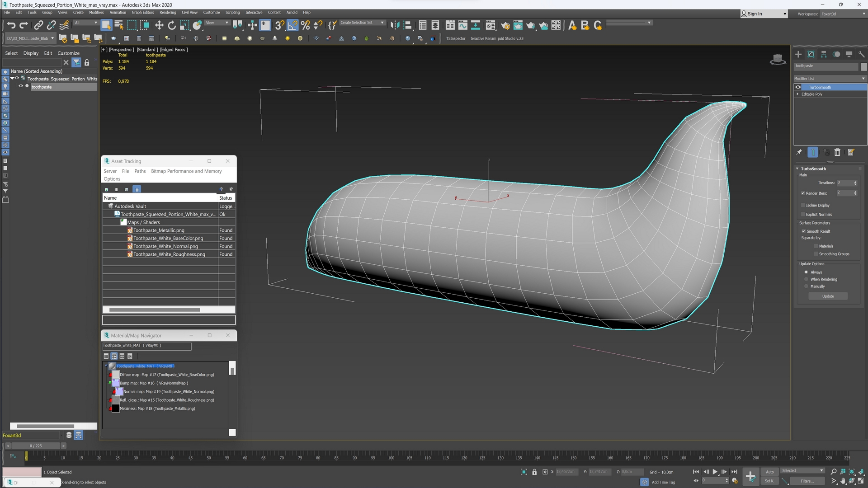Open the Rendering menu
The height and width of the screenshot is (488, 868).
tap(168, 13)
